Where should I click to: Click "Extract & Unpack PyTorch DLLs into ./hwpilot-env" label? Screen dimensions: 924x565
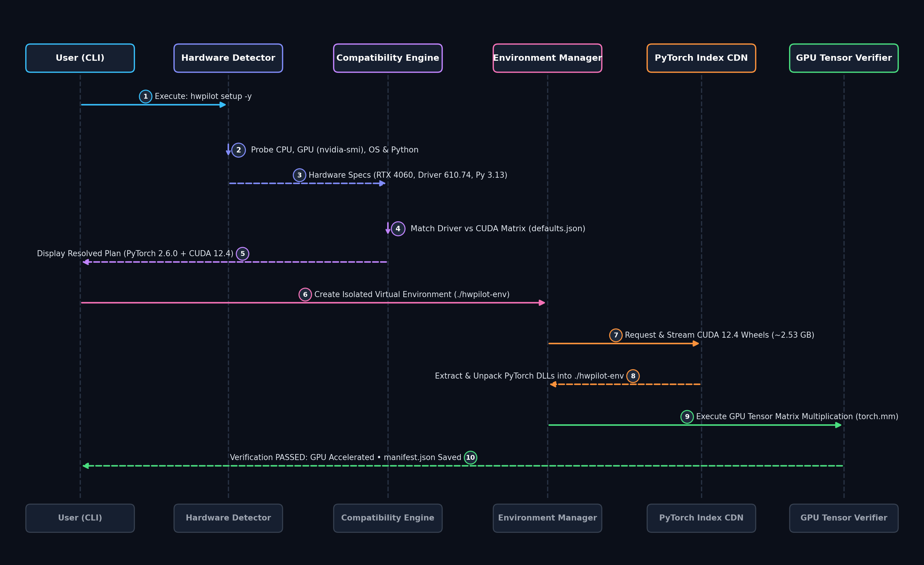pyautogui.click(x=530, y=376)
